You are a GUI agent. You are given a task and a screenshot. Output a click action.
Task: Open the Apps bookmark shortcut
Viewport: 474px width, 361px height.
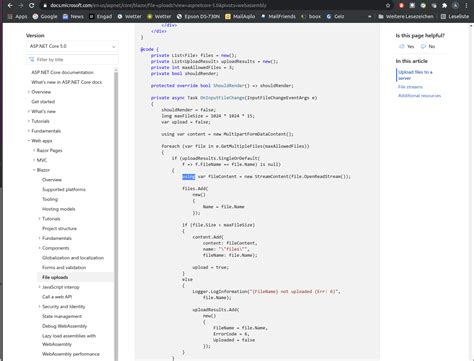pos(17,16)
